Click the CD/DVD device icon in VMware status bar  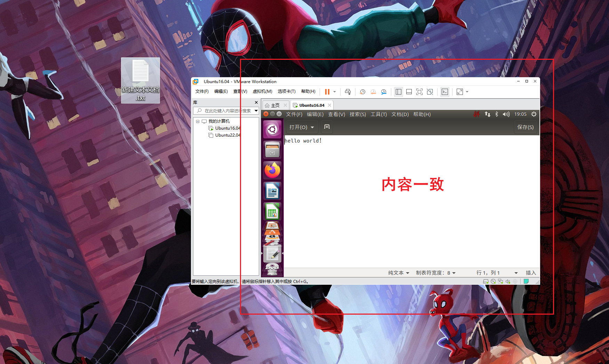(493, 281)
